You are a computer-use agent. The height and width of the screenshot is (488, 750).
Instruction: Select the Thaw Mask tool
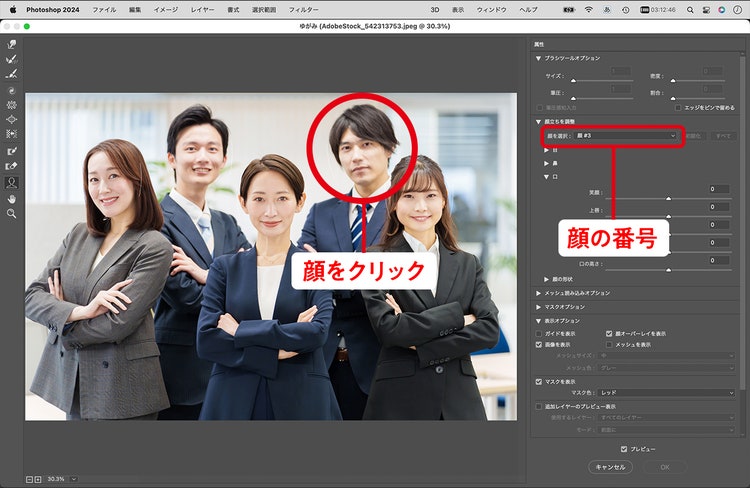(11, 166)
